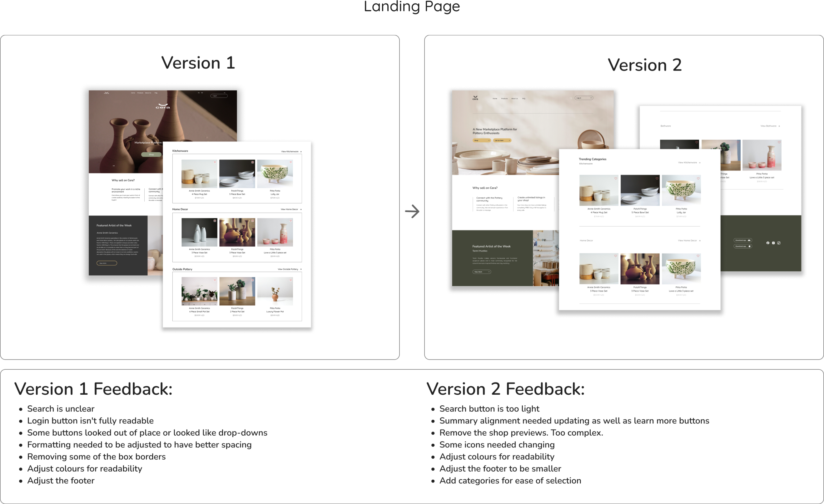Toggle heart on Version 2 Lolly Jar
This screenshot has height=504, width=824.
click(x=698, y=179)
